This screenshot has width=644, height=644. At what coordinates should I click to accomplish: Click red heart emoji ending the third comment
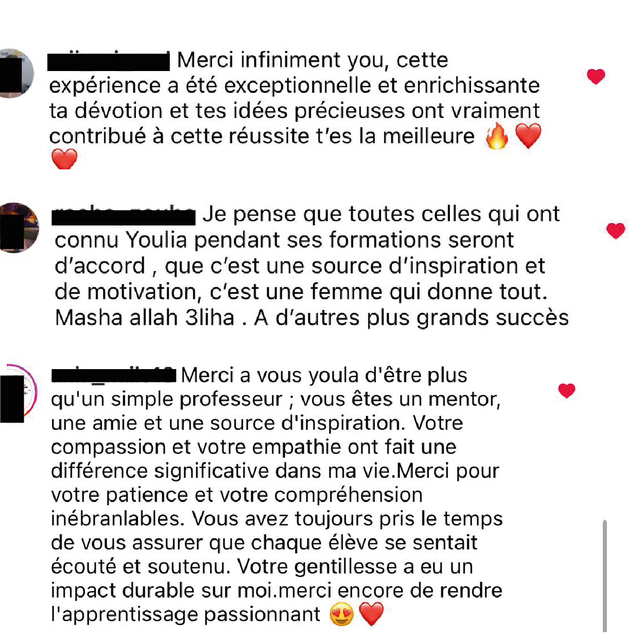click(371, 614)
